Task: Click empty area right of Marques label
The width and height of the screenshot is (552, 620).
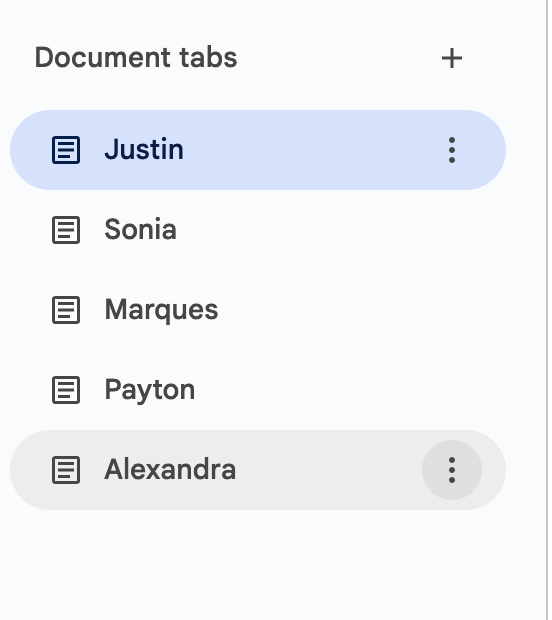Action: [x=356, y=310]
